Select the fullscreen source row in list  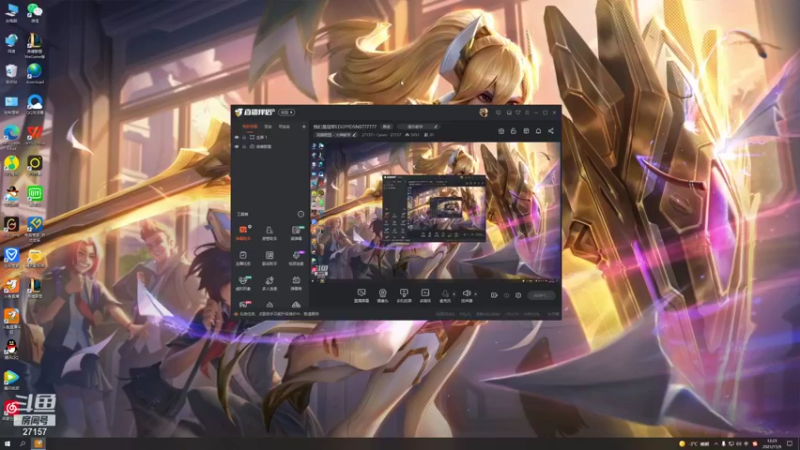click(x=269, y=137)
